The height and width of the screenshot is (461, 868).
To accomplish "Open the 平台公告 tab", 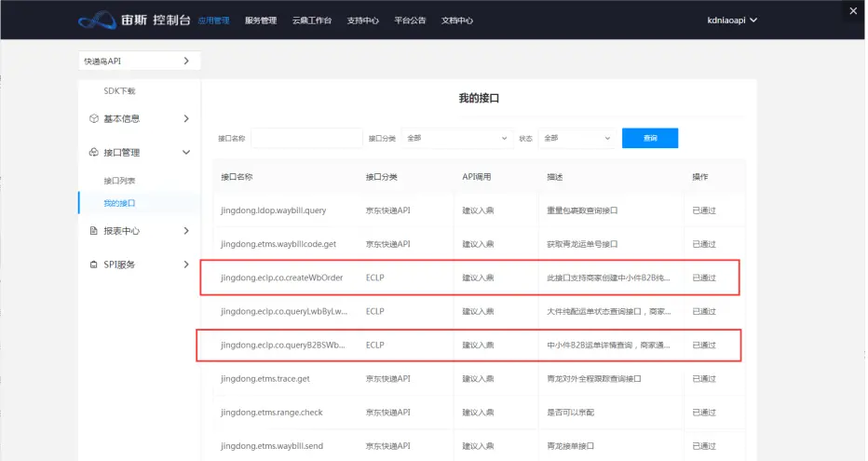I will click(x=410, y=20).
